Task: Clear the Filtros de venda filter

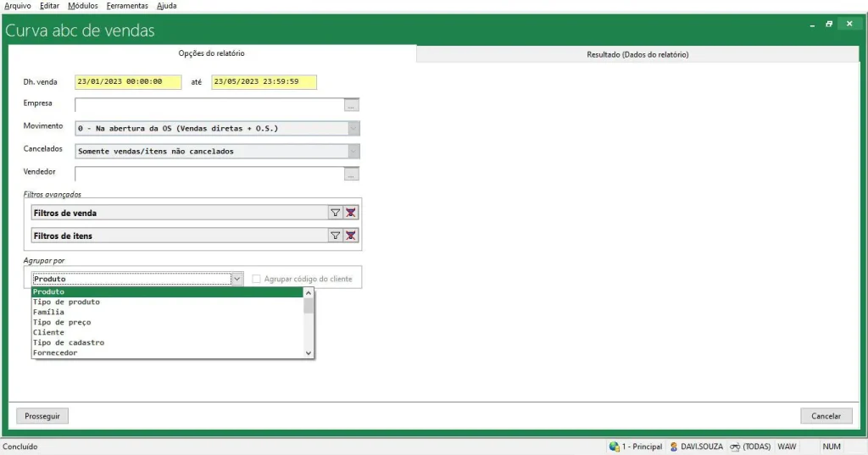Action: point(351,214)
